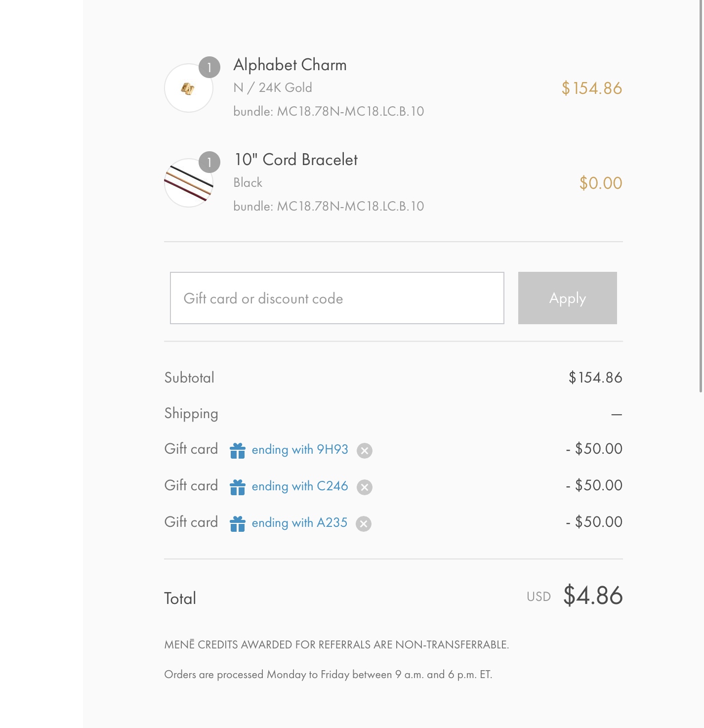This screenshot has width=704, height=728.
Task: Remove gift card ending with 9H93
Action: pos(365,450)
